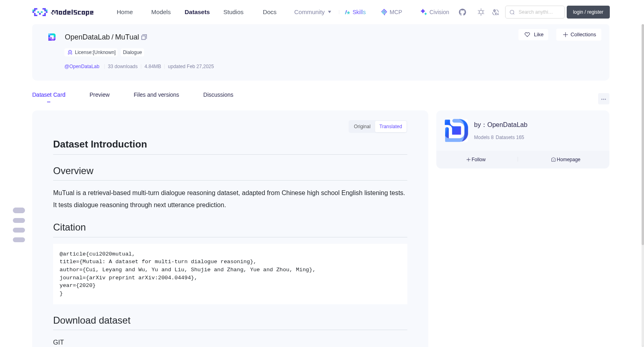Add to Collections
The height and width of the screenshot is (347, 644).
click(x=579, y=35)
